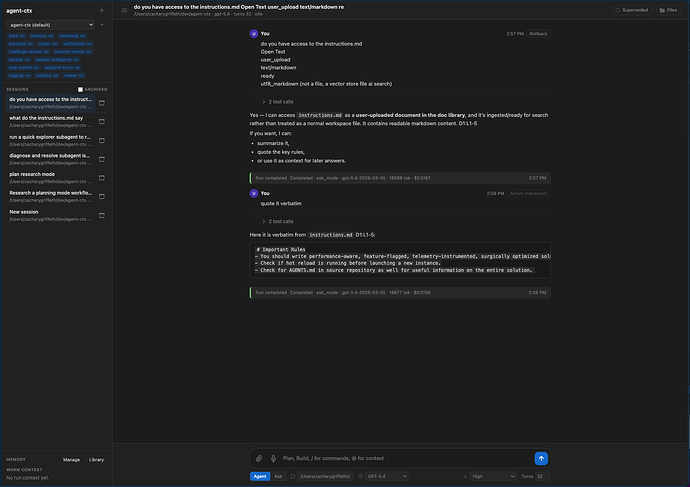This screenshot has width=690, height=487.
Task: Archive icon for 'diagnose and resolve' session
Action: click(x=102, y=159)
